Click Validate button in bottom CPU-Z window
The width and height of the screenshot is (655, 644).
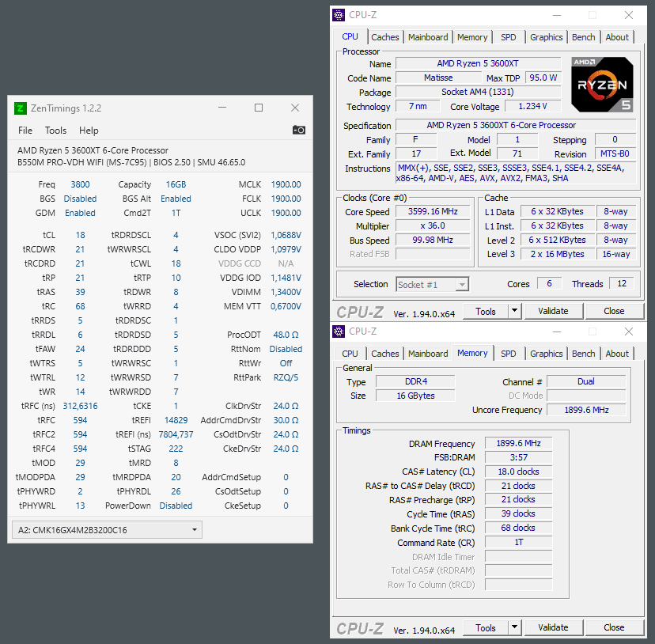[x=553, y=627]
